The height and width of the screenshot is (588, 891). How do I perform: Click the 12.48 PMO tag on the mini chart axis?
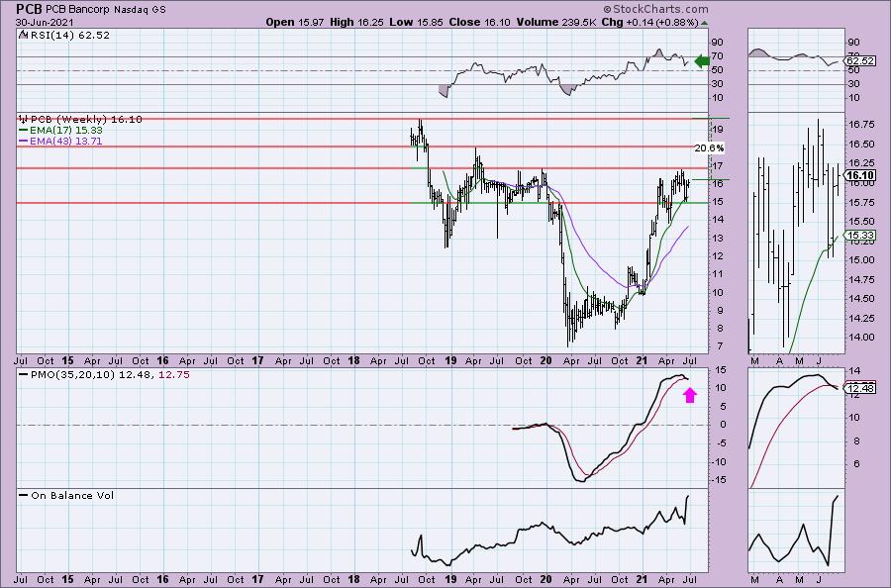[x=860, y=389]
